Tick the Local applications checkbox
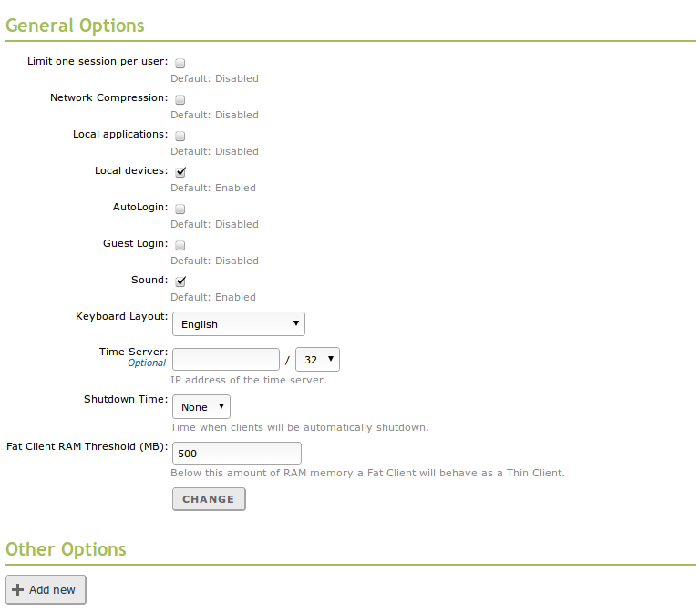Image resolution: width=700 pixels, height=613 pixels. click(180, 136)
